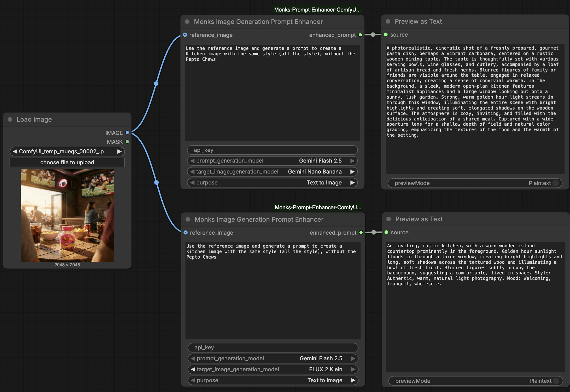The image size is (570, 392).
Task: Collapse the top Monks Image Generation Prompt Enhancer node
Action: point(187,22)
